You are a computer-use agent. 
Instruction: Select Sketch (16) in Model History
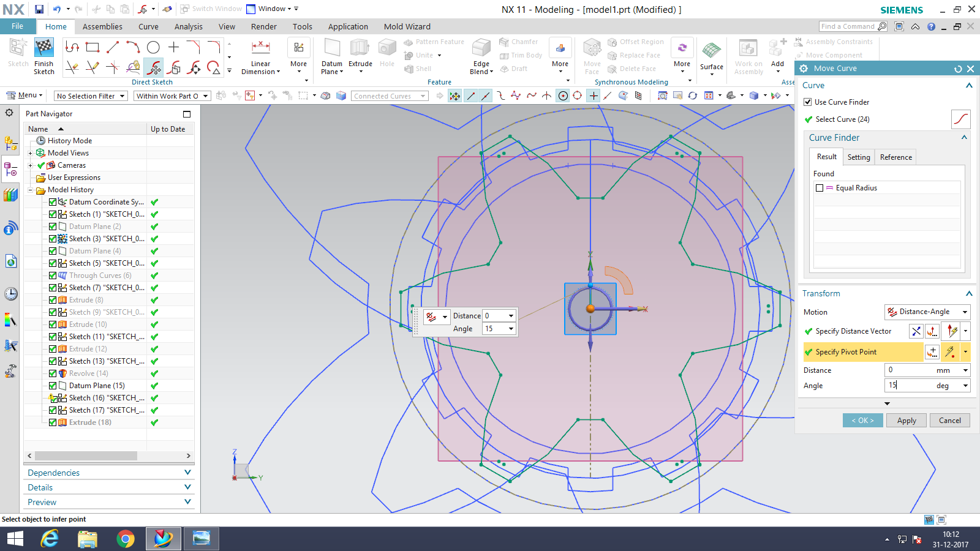[x=107, y=398]
